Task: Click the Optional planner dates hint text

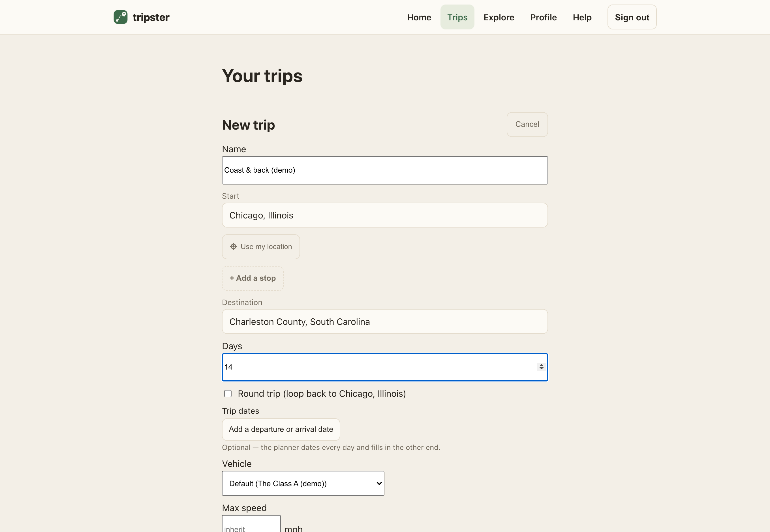Action: pyautogui.click(x=331, y=448)
